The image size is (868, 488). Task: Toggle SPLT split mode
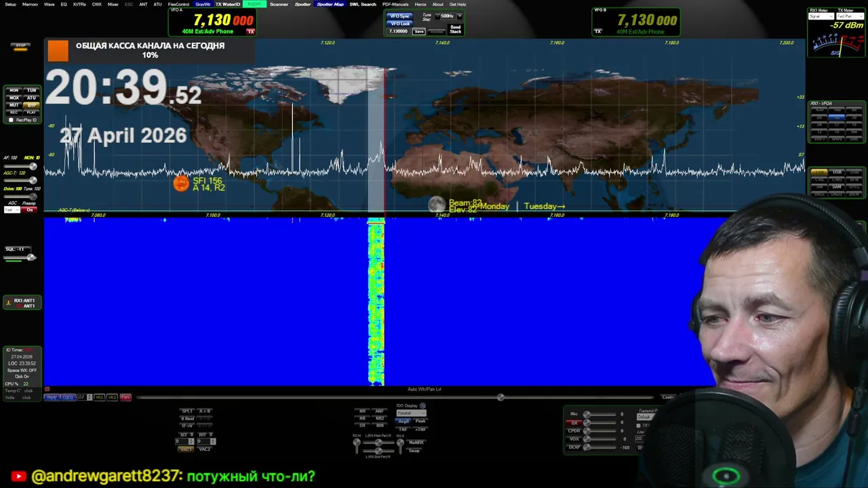click(187, 411)
